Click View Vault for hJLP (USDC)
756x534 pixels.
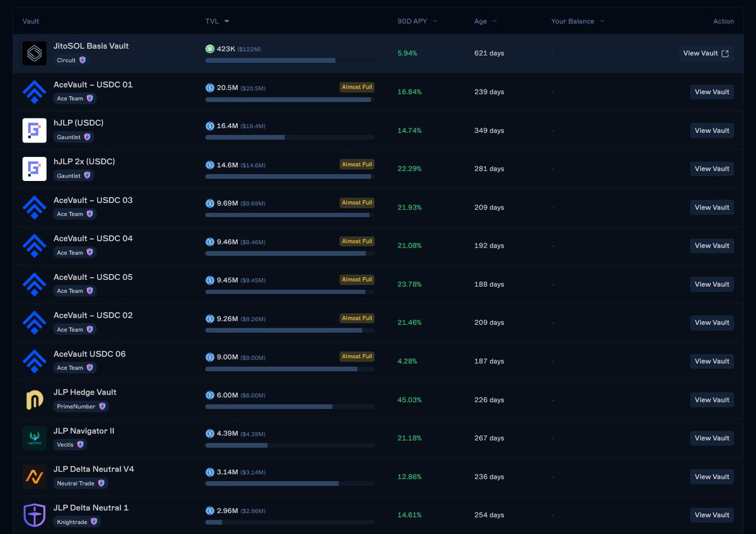(712, 131)
